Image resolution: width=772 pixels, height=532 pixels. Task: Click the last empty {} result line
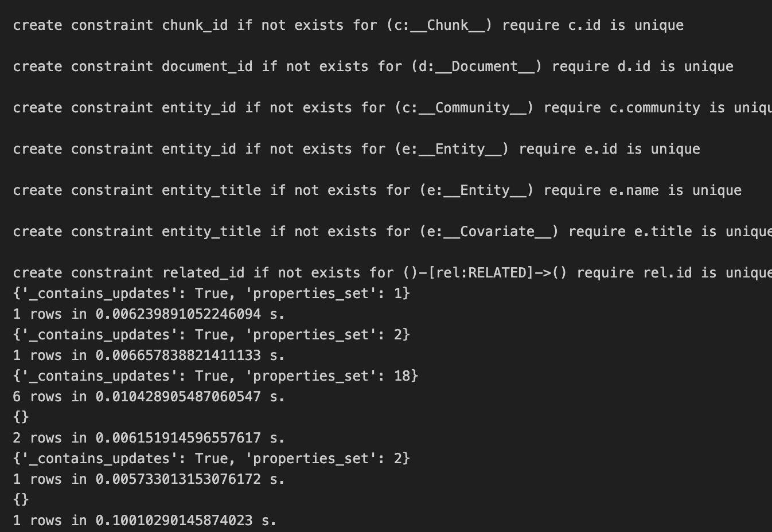click(21, 500)
